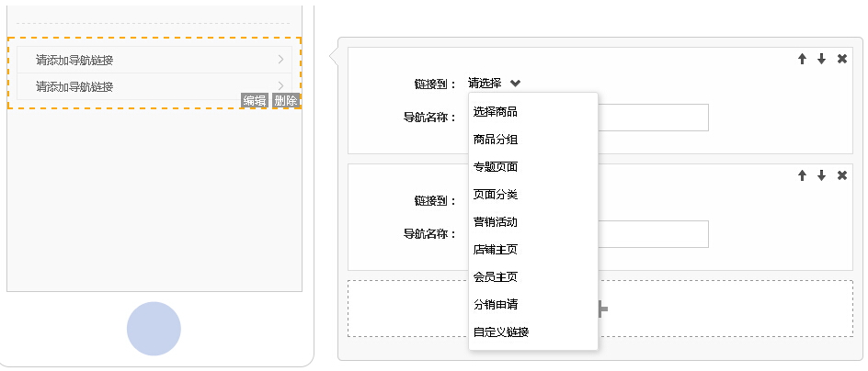
Task: Pick 专题页面 in the dropdown list
Action: coord(496,167)
